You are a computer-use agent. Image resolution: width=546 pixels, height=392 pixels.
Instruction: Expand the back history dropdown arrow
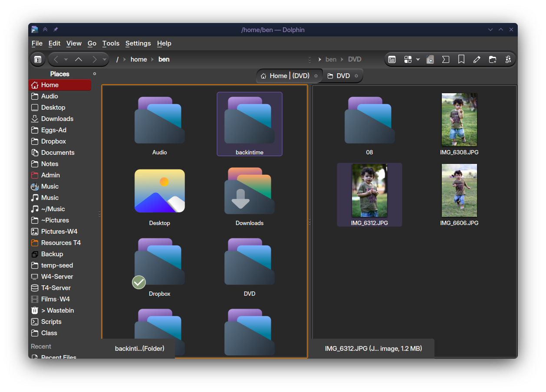[x=66, y=59]
